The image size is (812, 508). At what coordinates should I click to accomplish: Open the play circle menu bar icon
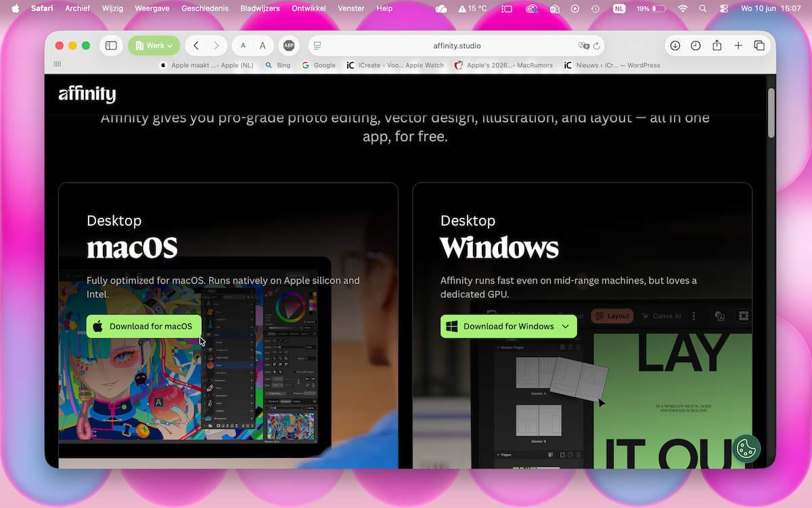click(575, 8)
